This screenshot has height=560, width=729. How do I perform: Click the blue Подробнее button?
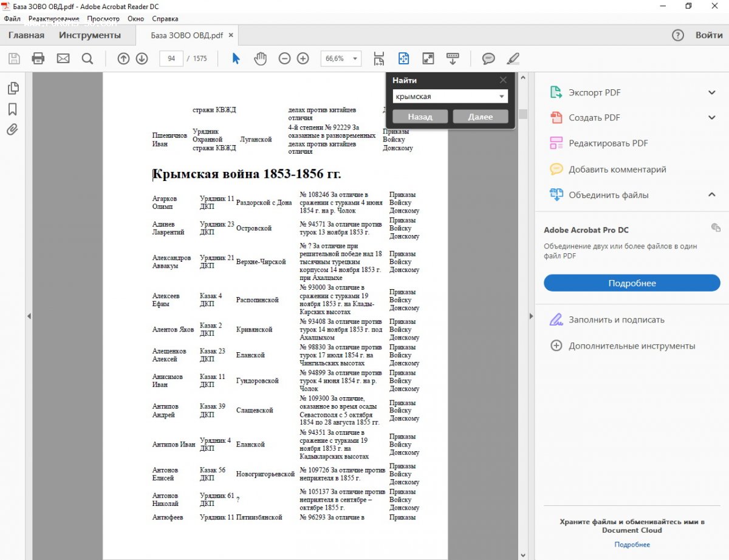point(632,283)
